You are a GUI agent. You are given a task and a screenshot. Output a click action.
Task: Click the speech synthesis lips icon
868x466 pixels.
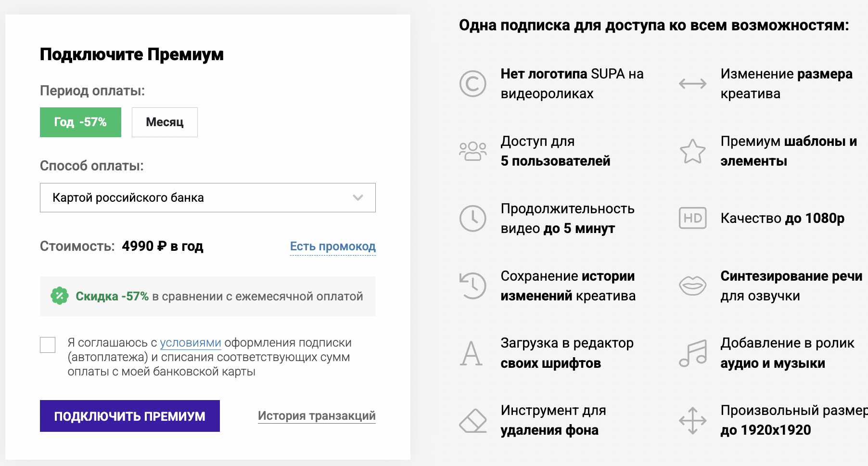pyautogui.click(x=692, y=285)
